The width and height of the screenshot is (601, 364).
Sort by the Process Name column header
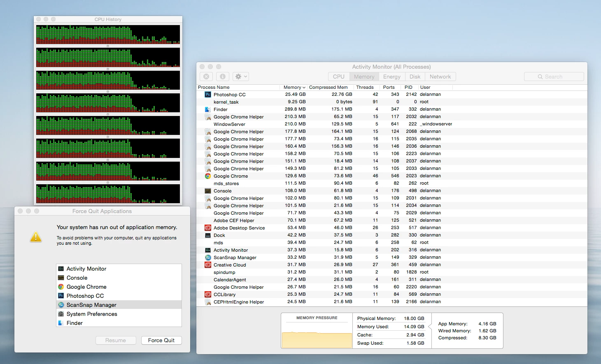pyautogui.click(x=239, y=87)
